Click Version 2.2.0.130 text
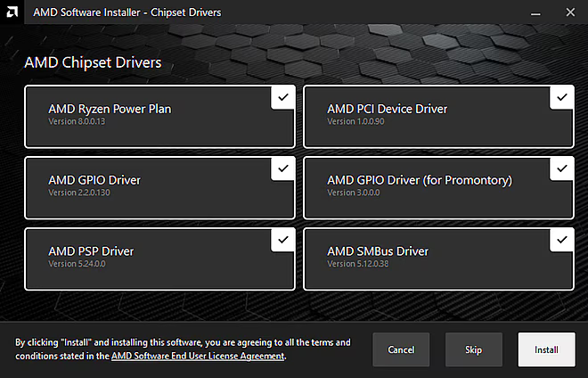 click(79, 193)
